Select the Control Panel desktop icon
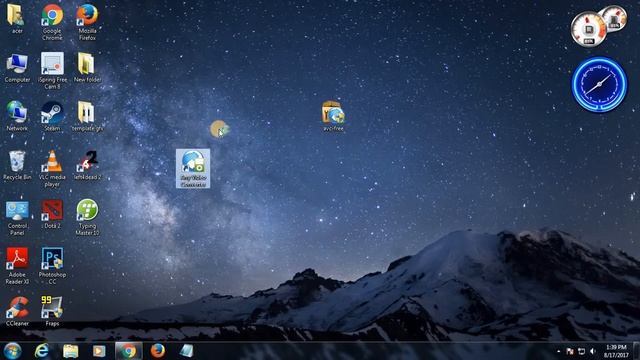This screenshot has height=360, width=640. [17, 218]
